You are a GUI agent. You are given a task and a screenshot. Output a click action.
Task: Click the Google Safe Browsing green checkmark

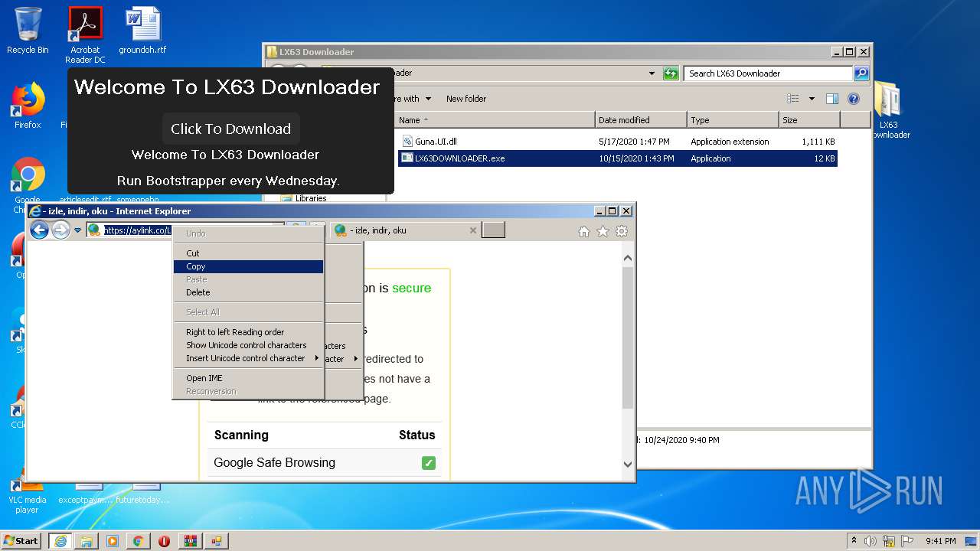(429, 462)
